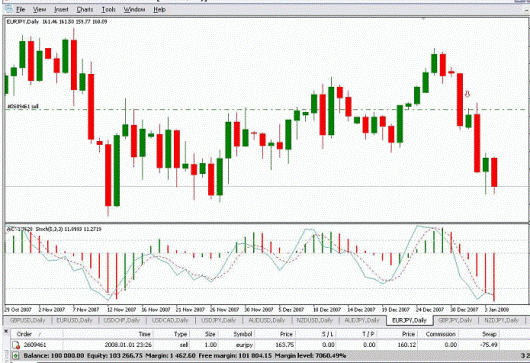
Task: Click the red sell arrow marker on chart
Action: click(467, 94)
